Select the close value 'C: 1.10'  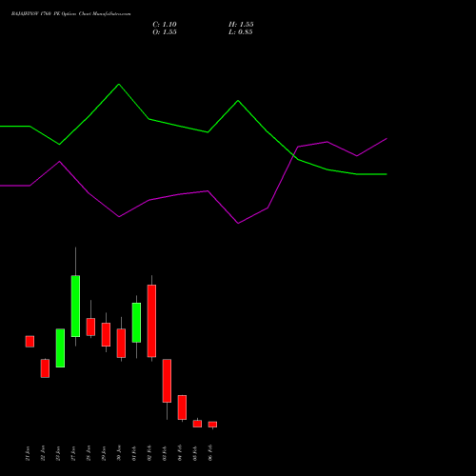165,25
